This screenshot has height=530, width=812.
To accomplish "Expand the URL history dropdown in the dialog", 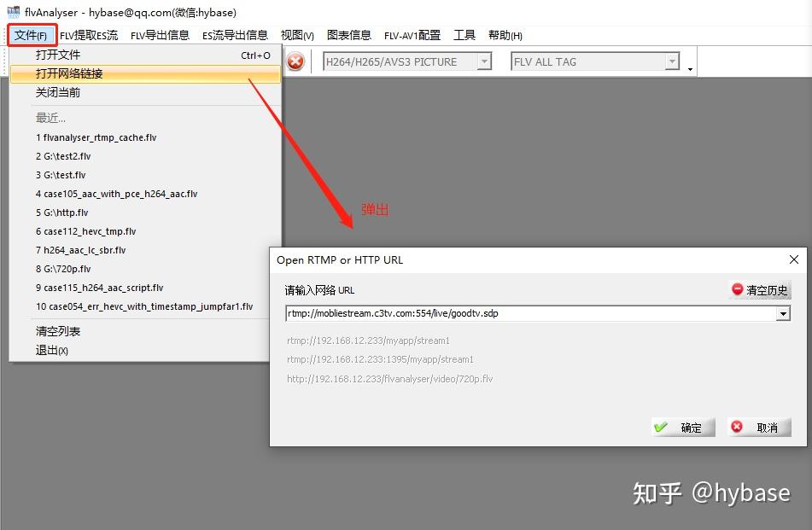I will tap(783, 314).
